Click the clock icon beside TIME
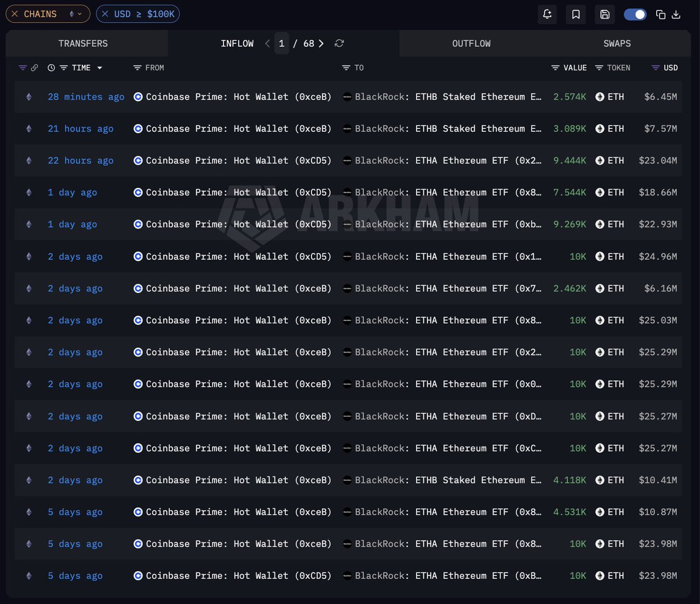700x604 pixels. click(x=51, y=68)
